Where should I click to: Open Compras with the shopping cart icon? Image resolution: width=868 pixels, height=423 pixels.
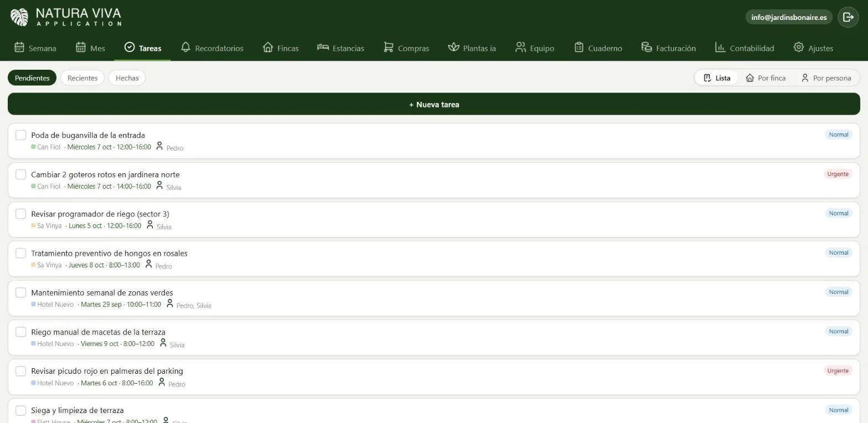406,48
